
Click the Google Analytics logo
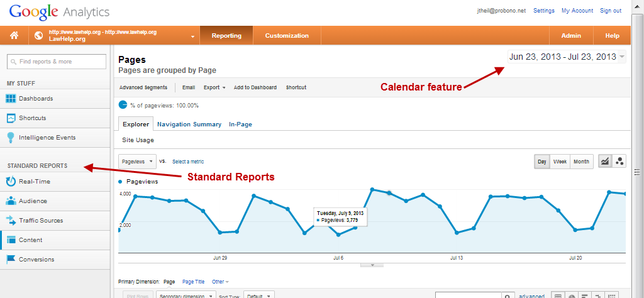click(59, 12)
